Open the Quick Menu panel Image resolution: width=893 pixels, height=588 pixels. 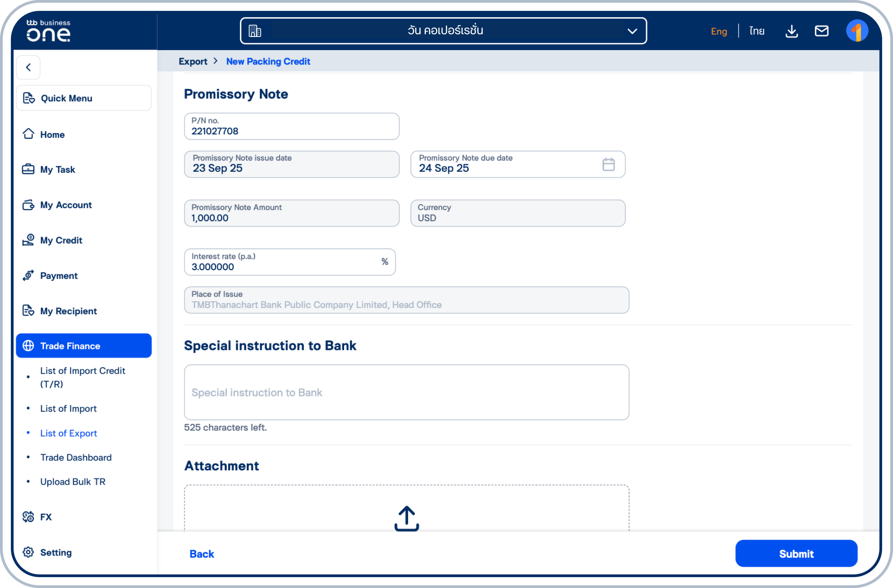[x=84, y=98]
